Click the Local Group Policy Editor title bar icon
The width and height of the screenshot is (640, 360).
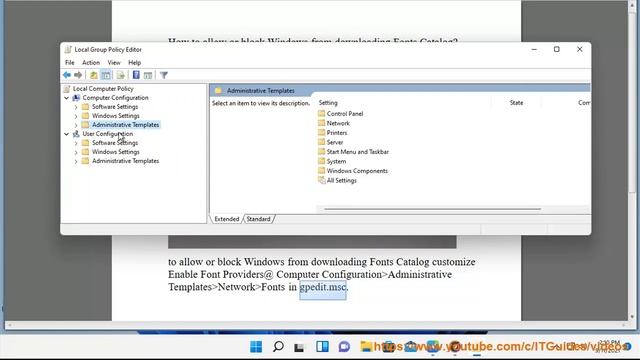click(68, 49)
